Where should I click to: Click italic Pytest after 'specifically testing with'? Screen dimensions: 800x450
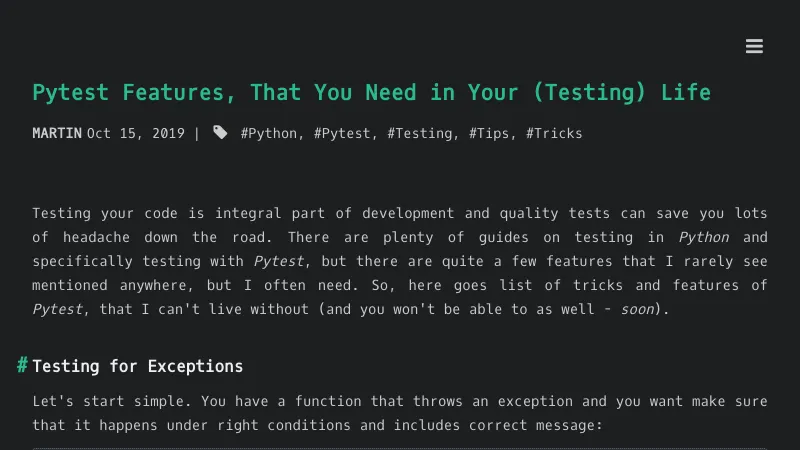pyautogui.click(x=277, y=261)
